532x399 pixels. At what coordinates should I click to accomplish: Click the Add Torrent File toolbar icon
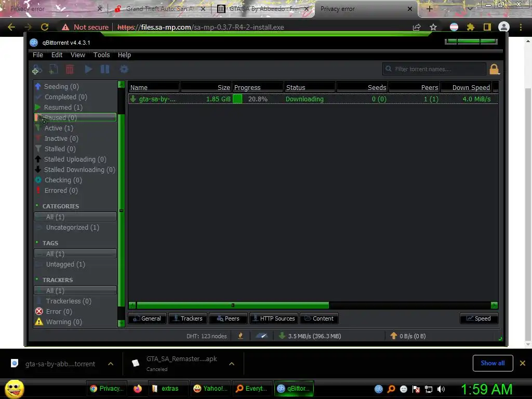54,70
